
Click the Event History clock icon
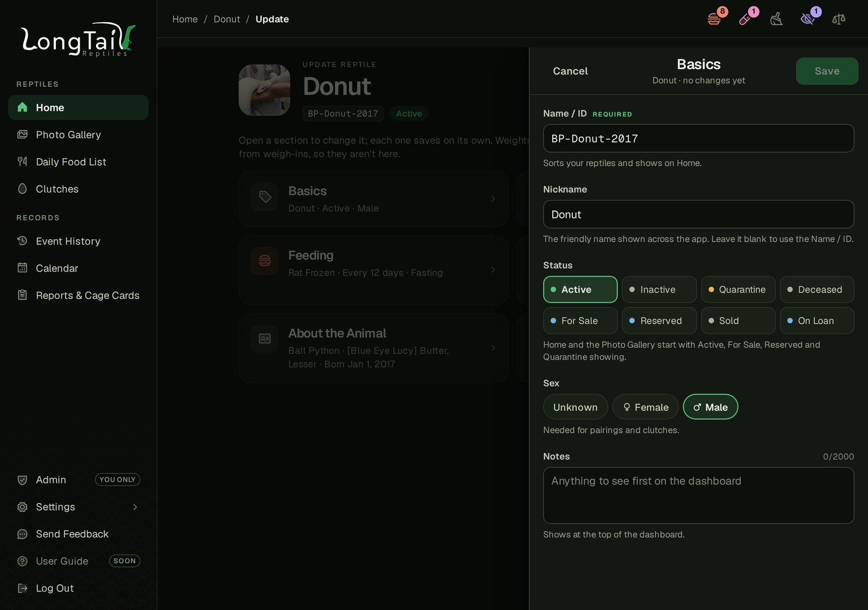tap(22, 241)
